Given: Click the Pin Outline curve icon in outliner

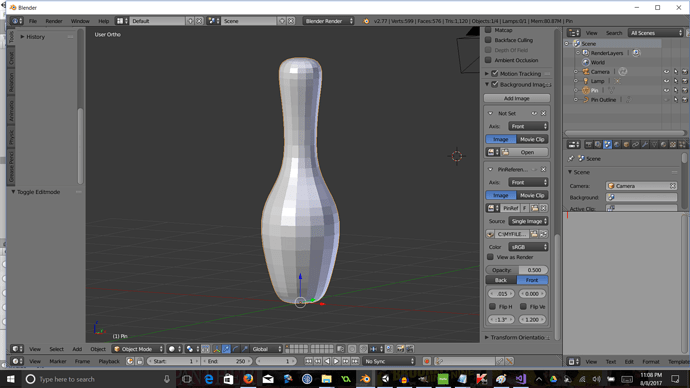Looking at the screenshot, I should pyautogui.click(x=586, y=100).
